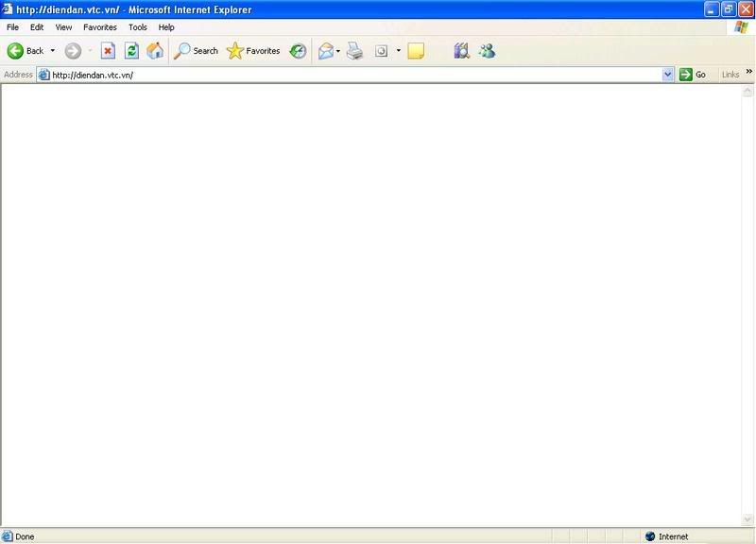The height and width of the screenshot is (544, 756).
Task: Open History clock icon
Action: coord(298,51)
